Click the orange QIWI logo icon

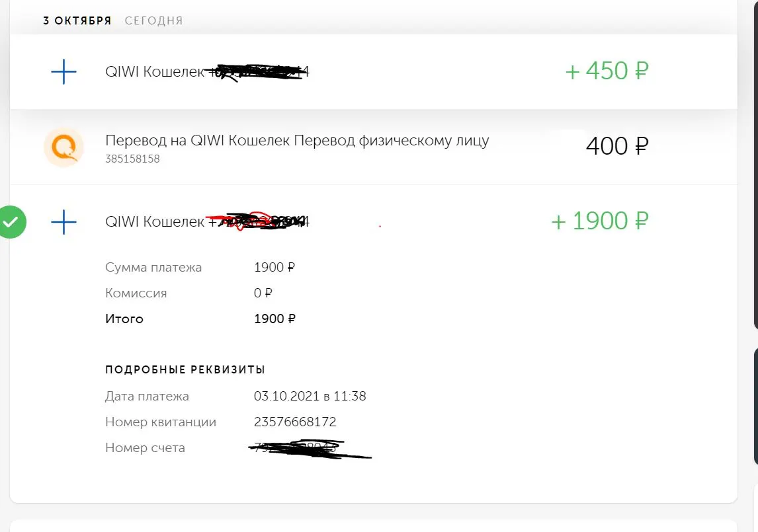[x=63, y=147]
